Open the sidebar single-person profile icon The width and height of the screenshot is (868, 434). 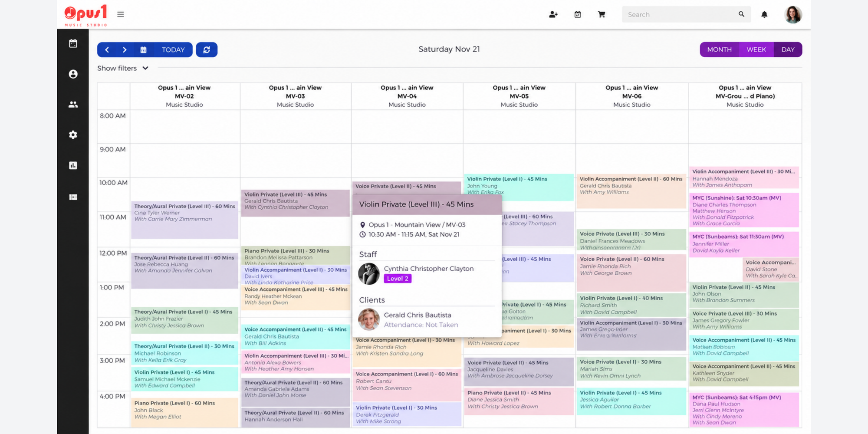(73, 74)
